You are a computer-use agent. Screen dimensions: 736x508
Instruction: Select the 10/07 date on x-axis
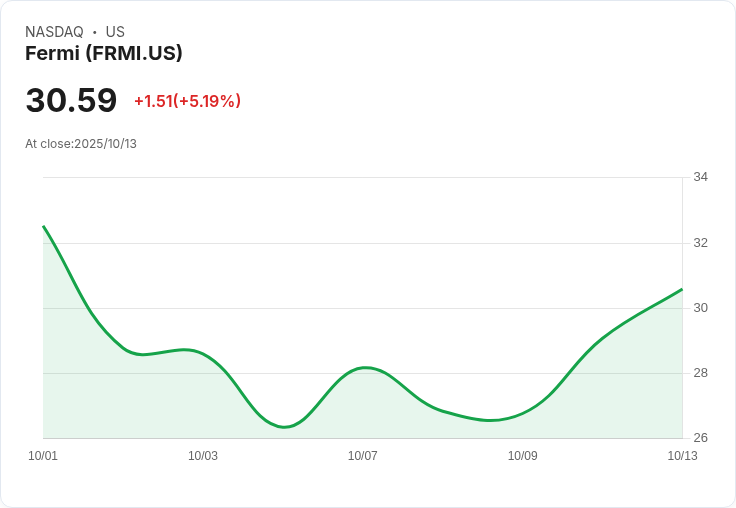[x=362, y=456]
